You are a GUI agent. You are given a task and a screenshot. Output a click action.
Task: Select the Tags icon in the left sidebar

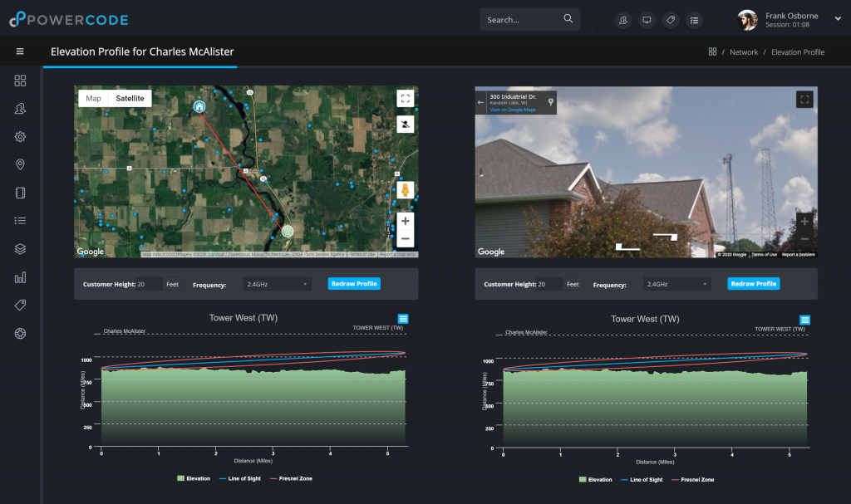tap(20, 305)
